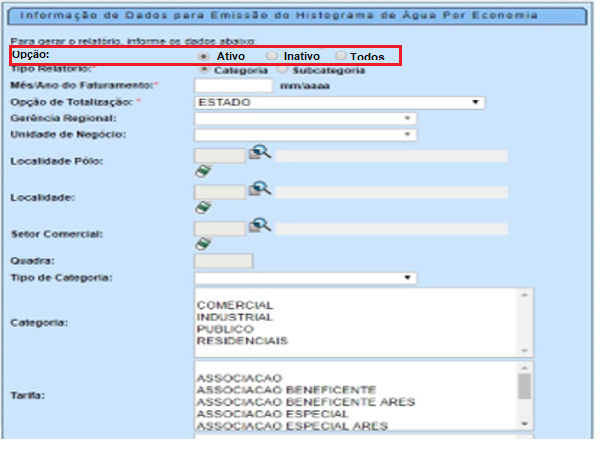605x449 pixels.
Task: Select PUBLICO in Categoria list
Action: click(225, 329)
